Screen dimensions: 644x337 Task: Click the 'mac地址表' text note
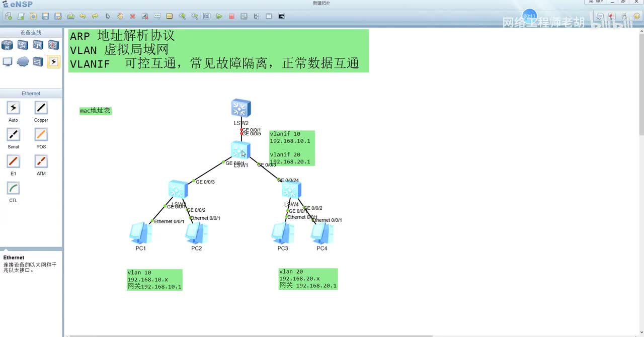point(95,111)
